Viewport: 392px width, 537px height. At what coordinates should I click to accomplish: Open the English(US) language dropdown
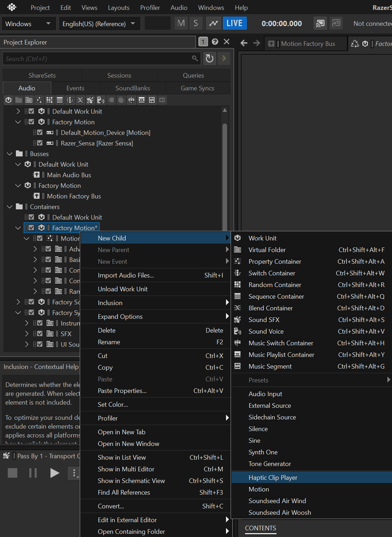(x=99, y=24)
